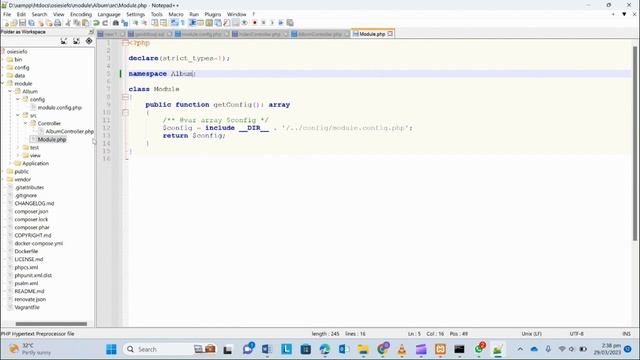640x360 pixels.
Task: Select AlbumController.php in the tree
Action: pyautogui.click(x=69, y=131)
